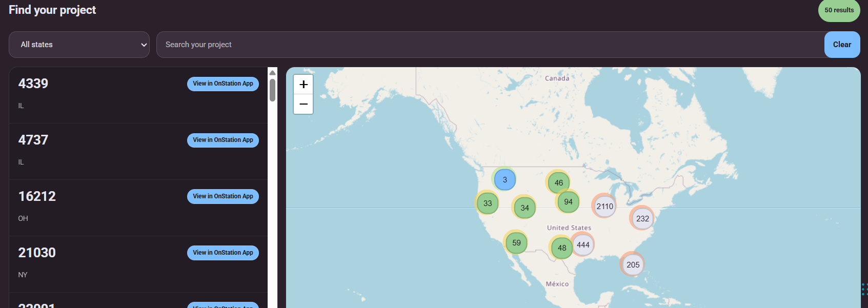Open the green cluster marker labeled 94
This screenshot has width=868, height=308.
(x=568, y=202)
